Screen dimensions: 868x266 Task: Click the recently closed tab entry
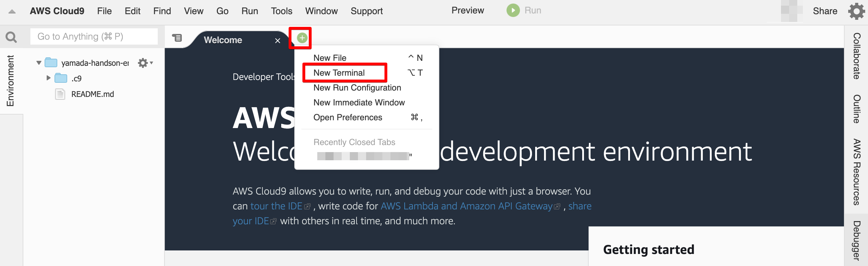click(x=364, y=156)
